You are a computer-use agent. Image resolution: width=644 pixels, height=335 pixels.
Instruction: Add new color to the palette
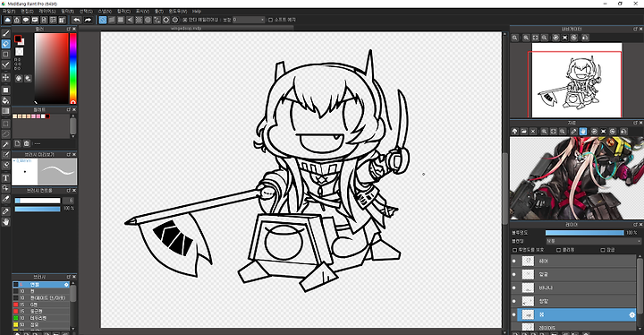pos(18,143)
